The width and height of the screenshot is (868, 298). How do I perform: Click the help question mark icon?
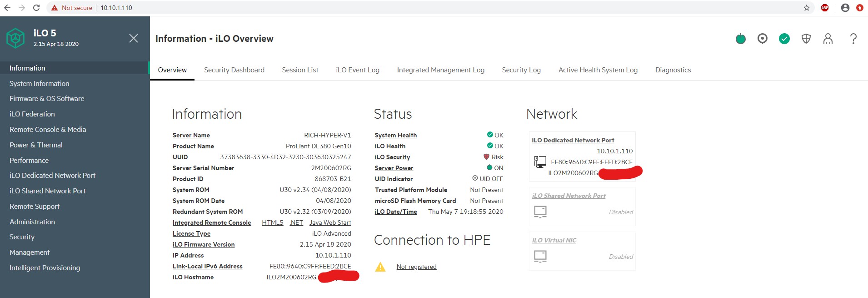coord(853,39)
